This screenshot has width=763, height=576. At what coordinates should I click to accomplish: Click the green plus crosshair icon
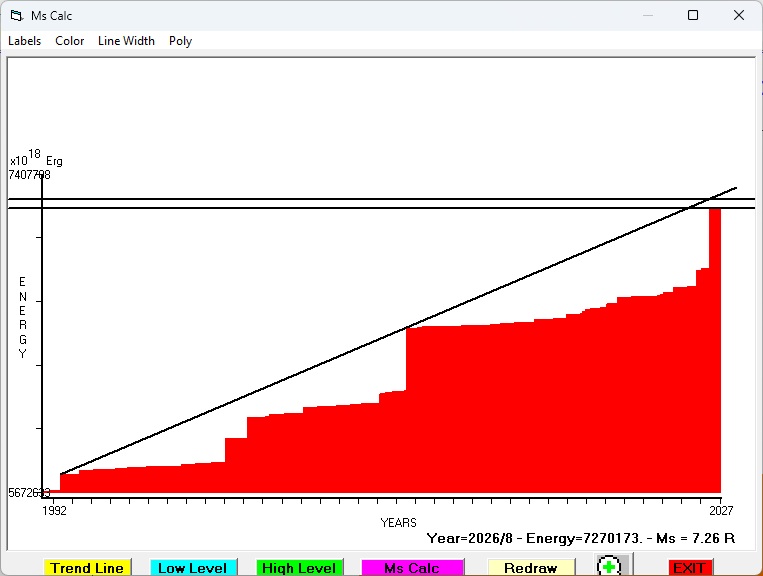[x=608, y=566]
